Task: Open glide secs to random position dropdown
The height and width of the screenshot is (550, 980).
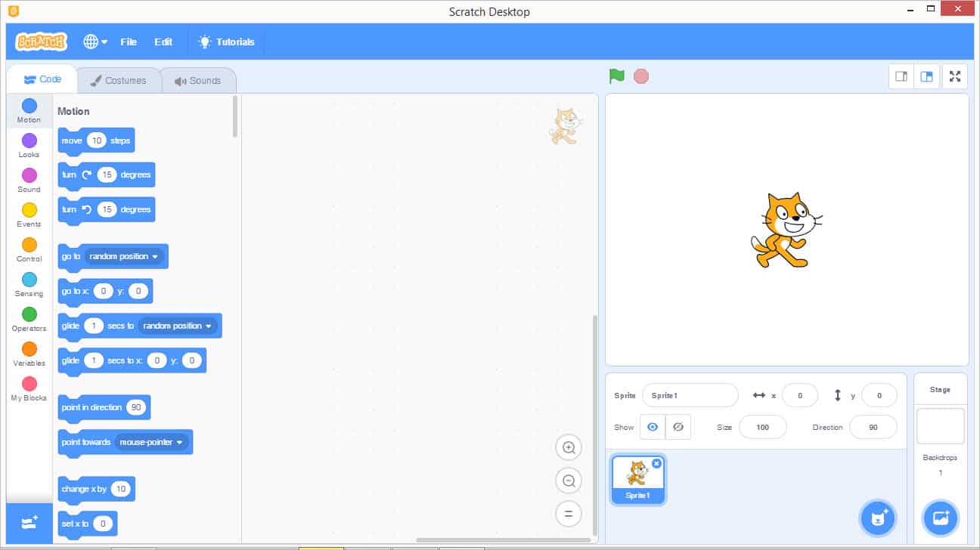Action: 178,326
